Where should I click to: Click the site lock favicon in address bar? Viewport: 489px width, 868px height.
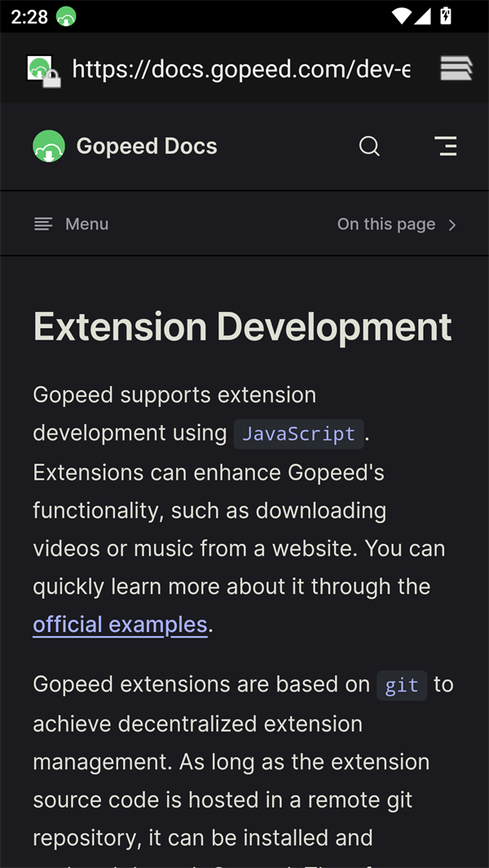(x=42, y=70)
